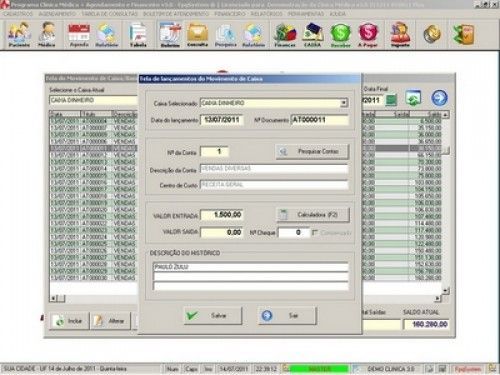Open the Médico toolbar icon

pos(47,34)
